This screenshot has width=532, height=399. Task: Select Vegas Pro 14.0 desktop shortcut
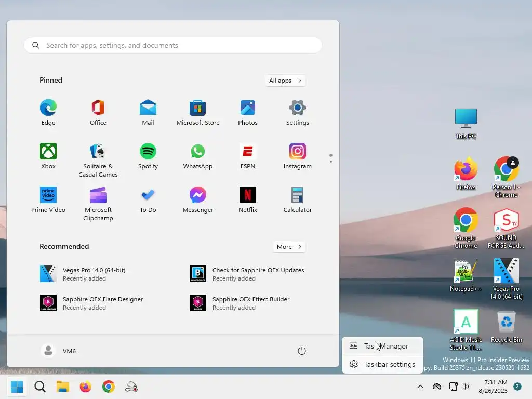[x=506, y=279]
